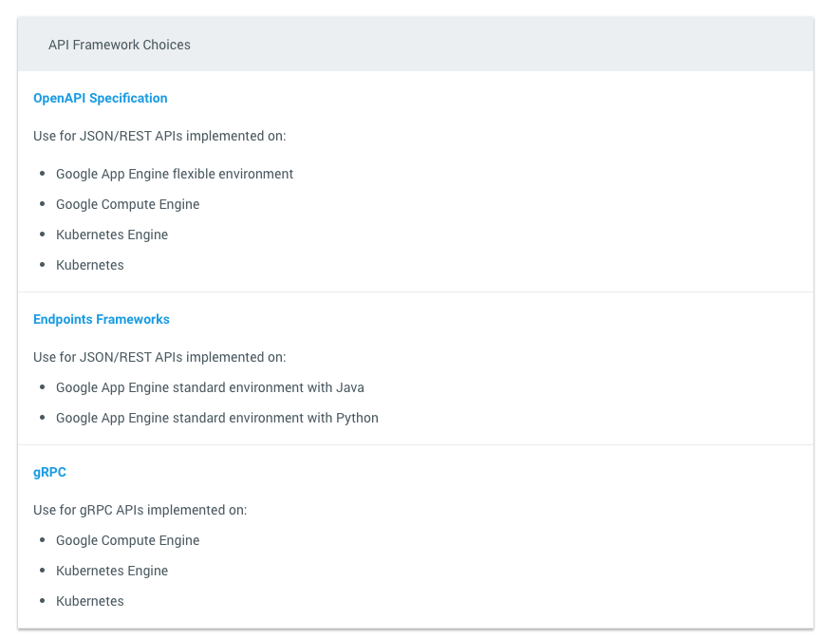
Task: Click the last Kubernetes item in the gRPC section
Action: [x=89, y=601]
